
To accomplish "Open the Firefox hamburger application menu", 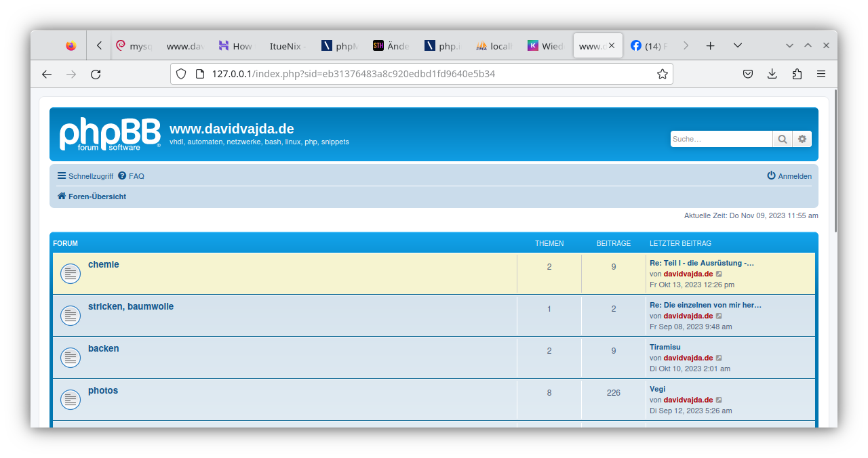I will coord(821,74).
